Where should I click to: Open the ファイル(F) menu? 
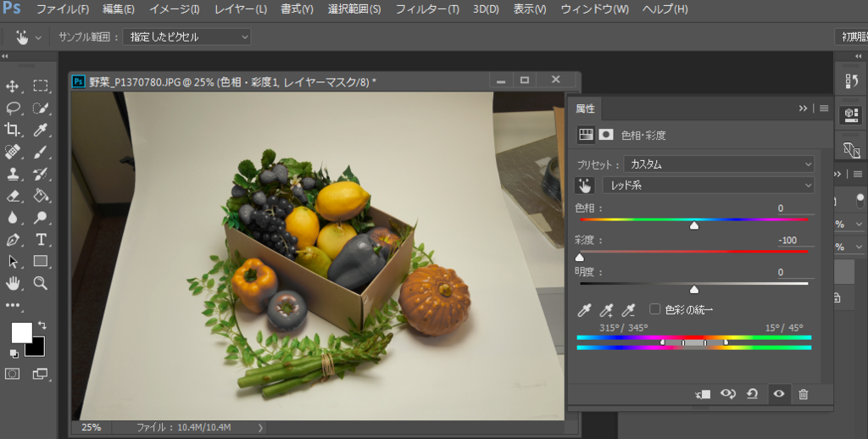(63, 9)
